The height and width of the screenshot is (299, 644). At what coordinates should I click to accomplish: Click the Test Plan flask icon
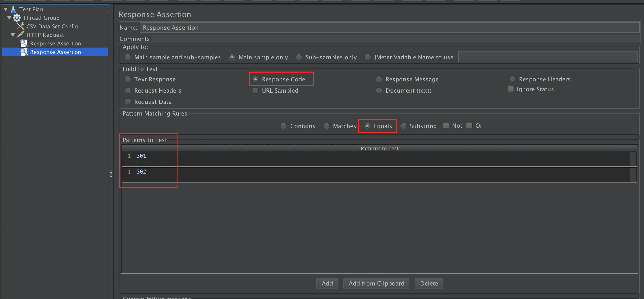coord(13,9)
